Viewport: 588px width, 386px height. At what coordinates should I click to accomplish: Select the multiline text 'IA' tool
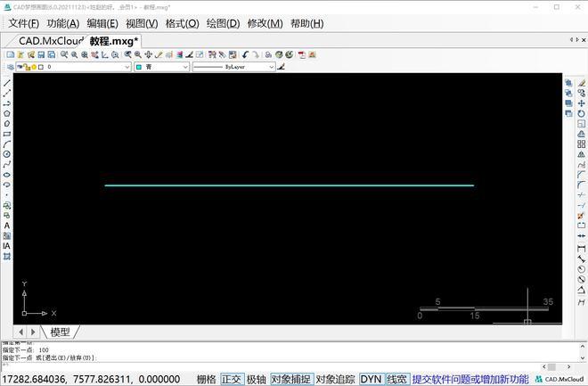pos(7,246)
